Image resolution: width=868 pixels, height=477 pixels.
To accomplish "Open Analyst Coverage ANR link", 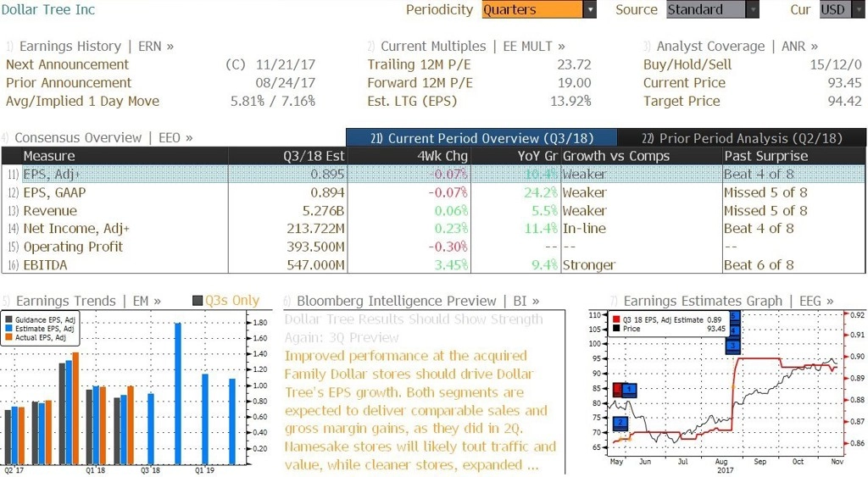I will (737, 47).
